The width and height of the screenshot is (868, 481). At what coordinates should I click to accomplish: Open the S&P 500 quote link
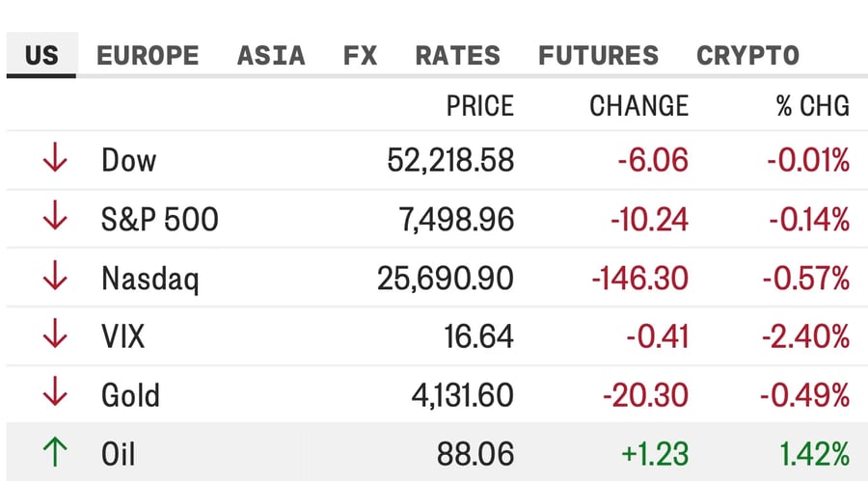(x=160, y=219)
